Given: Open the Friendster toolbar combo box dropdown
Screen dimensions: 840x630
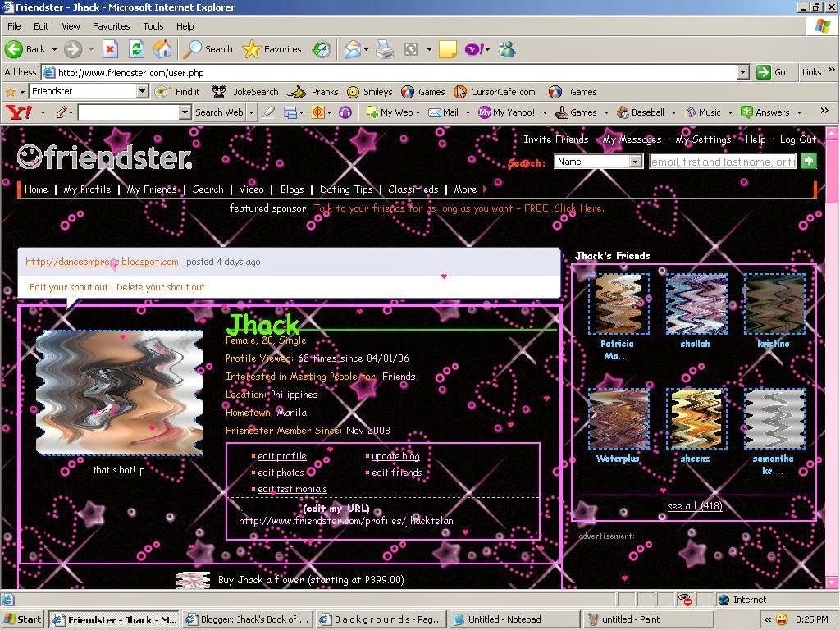Looking at the screenshot, I should (x=142, y=92).
